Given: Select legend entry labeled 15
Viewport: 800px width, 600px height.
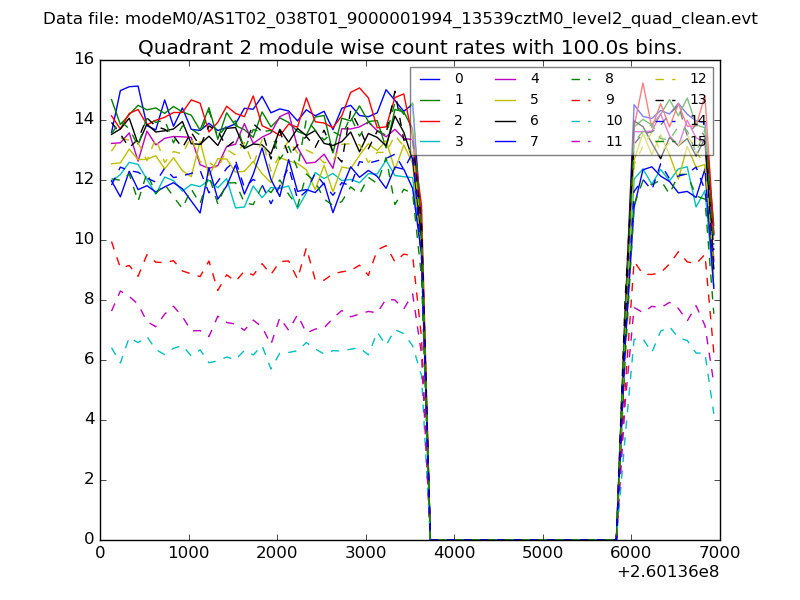Looking at the screenshot, I should 697,141.
